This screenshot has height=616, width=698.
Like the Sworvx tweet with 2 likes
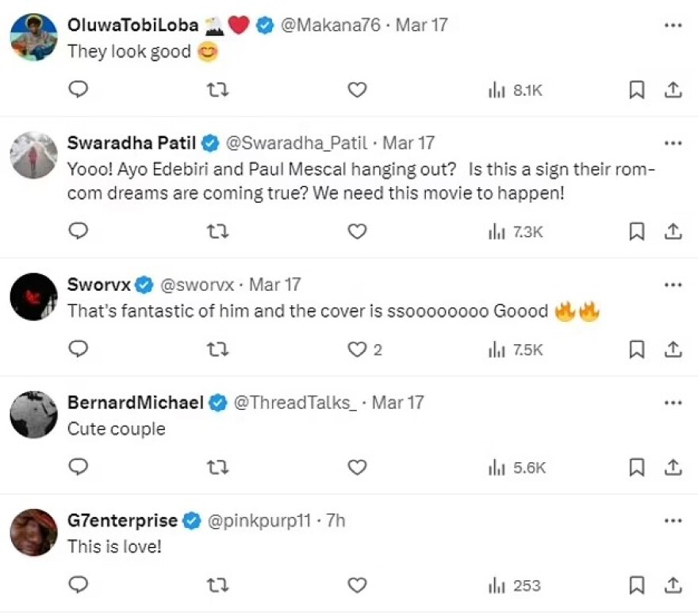pos(358,349)
